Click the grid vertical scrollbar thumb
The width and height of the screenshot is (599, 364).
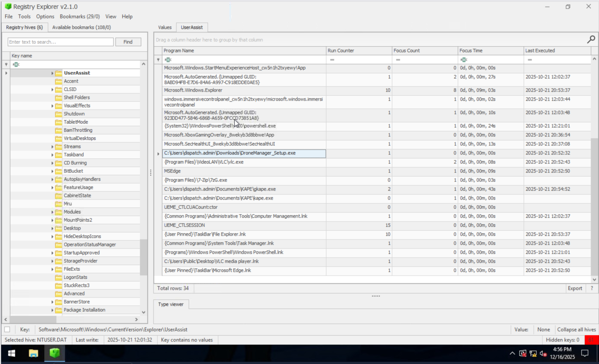click(x=594, y=207)
